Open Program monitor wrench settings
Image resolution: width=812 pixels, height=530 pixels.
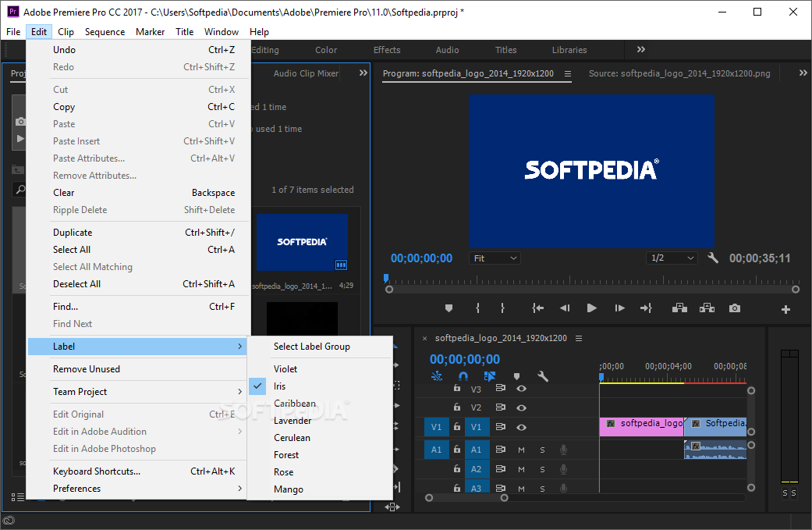coord(713,258)
